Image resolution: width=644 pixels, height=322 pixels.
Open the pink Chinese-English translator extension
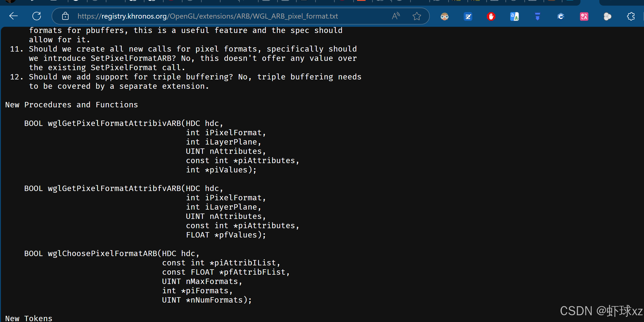tap(584, 17)
